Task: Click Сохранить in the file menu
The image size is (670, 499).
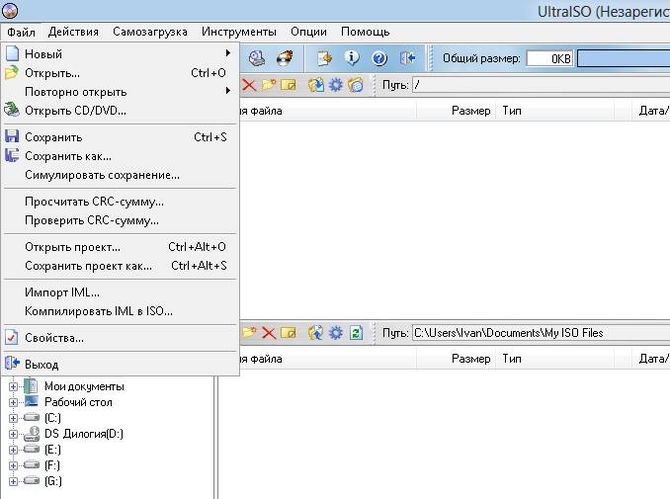Action: coord(120,137)
